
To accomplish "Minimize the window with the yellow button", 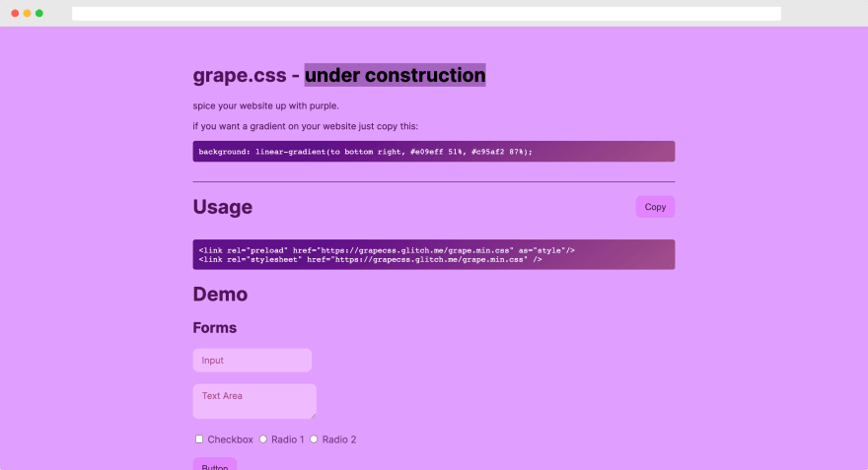I will [28, 13].
